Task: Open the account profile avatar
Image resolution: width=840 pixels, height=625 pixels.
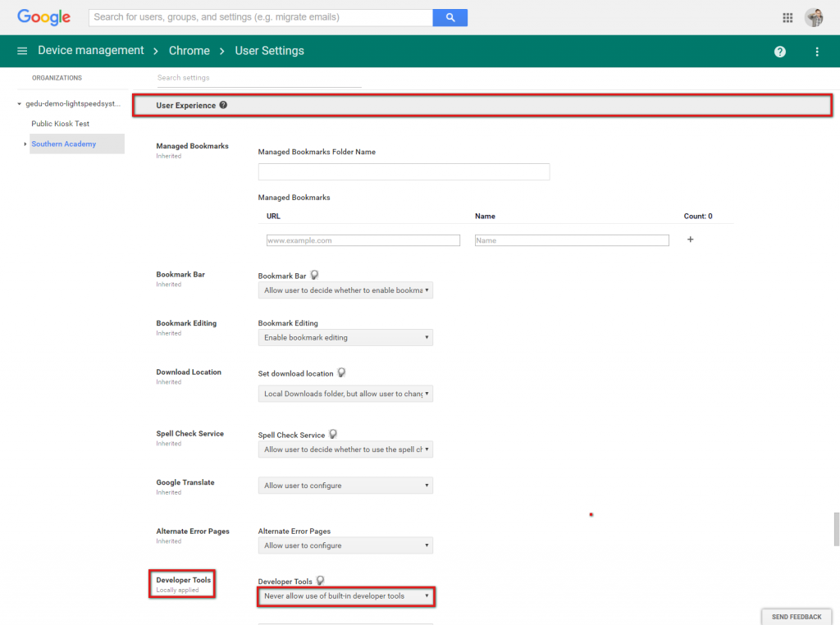Action: [x=815, y=18]
